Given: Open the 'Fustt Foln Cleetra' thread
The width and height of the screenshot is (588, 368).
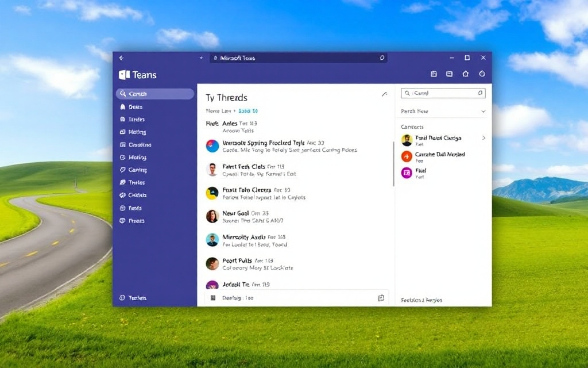Looking at the screenshot, I should [x=296, y=193].
